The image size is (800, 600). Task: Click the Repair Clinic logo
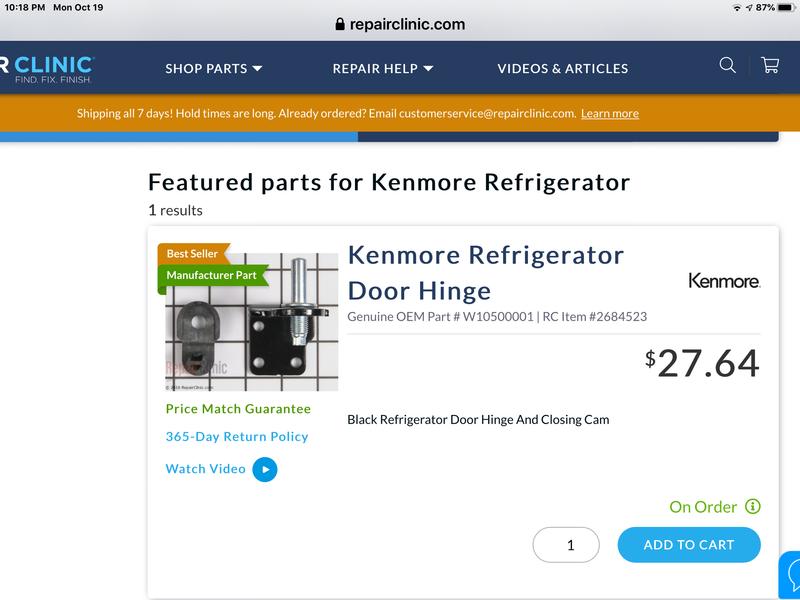(47, 68)
